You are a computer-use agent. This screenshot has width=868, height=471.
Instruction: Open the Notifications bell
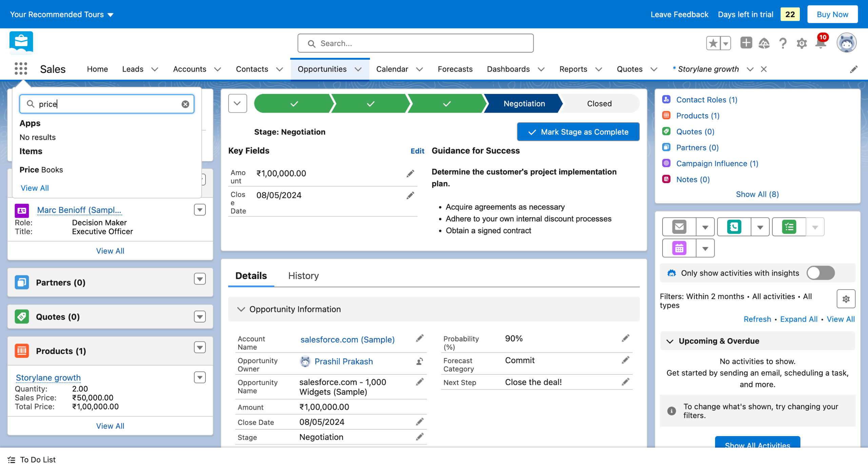tap(821, 43)
